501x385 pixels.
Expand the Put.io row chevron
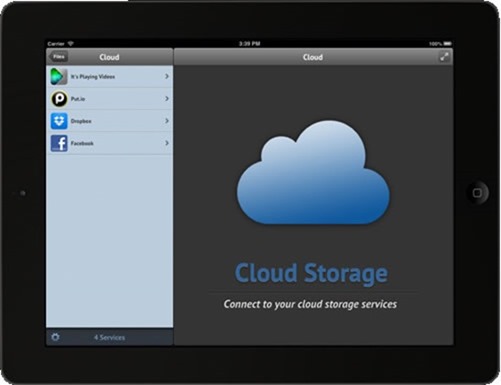click(x=167, y=99)
